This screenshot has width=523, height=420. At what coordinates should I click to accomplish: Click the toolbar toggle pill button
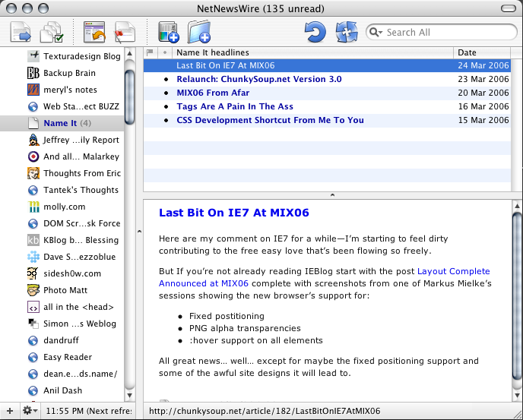[509, 8]
